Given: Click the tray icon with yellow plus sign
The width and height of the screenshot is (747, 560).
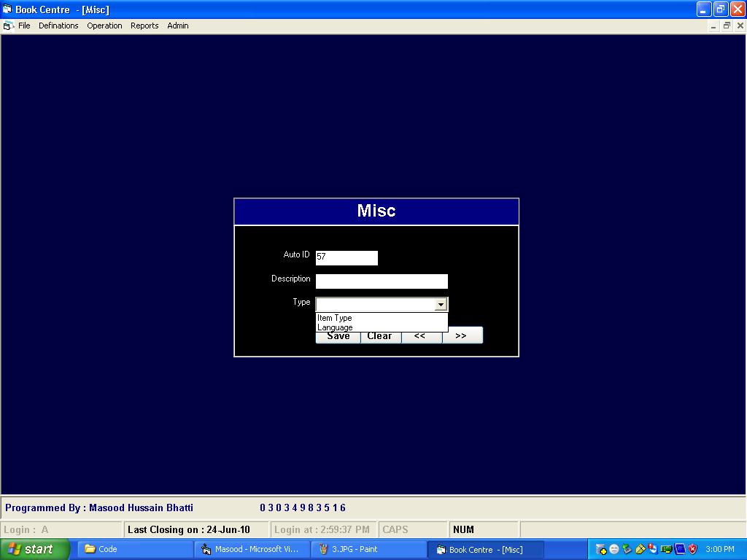Looking at the screenshot, I should 601,549.
